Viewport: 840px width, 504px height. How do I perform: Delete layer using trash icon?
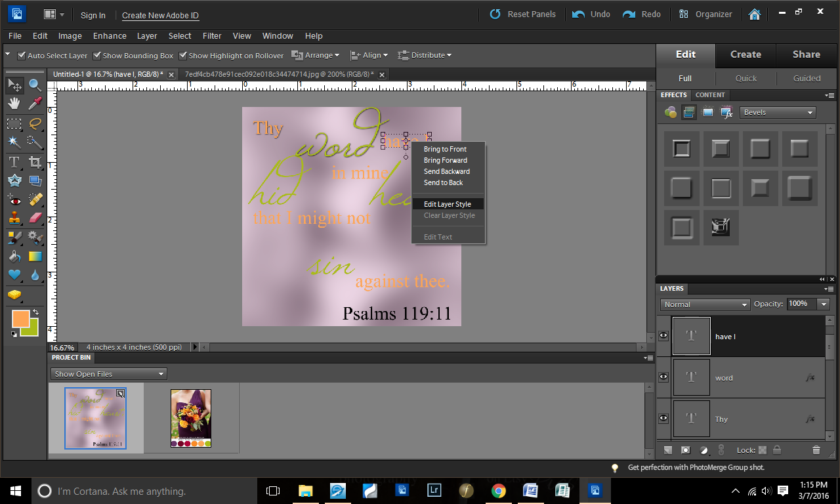(816, 450)
